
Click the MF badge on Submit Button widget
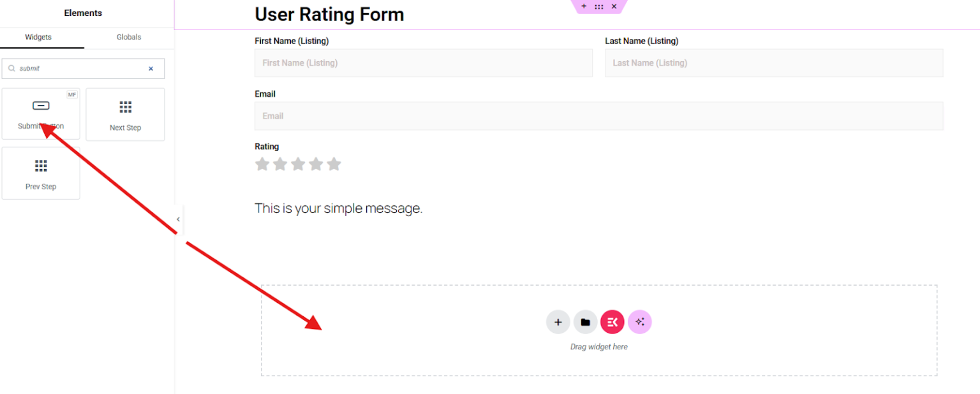tap(72, 94)
